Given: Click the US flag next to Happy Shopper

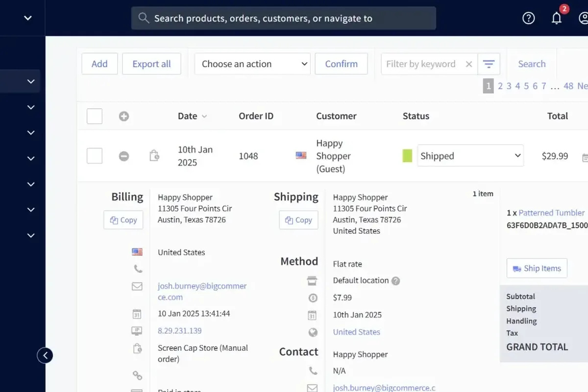Looking at the screenshot, I should [x=301, y=155].
